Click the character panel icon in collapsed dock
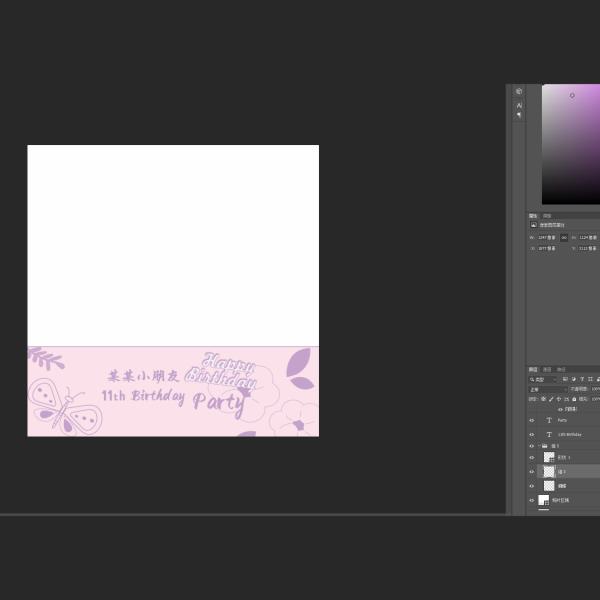600x600 pixels. tap(519, 105)
